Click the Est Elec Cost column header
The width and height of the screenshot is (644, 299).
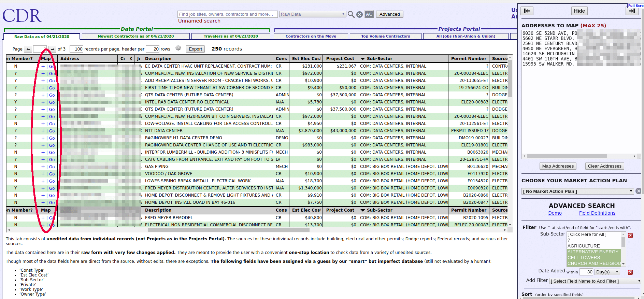(306, 59)
